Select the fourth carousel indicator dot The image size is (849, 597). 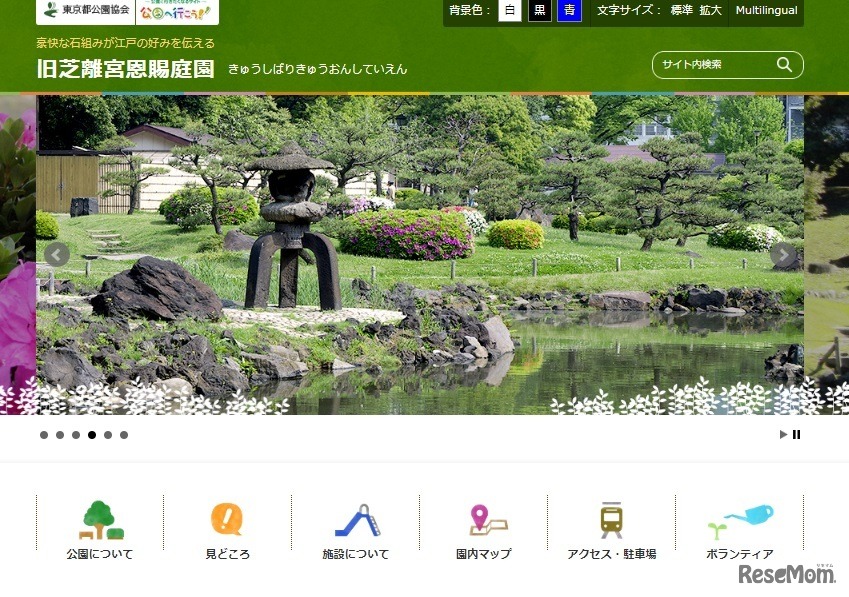[x=92, y=435]
